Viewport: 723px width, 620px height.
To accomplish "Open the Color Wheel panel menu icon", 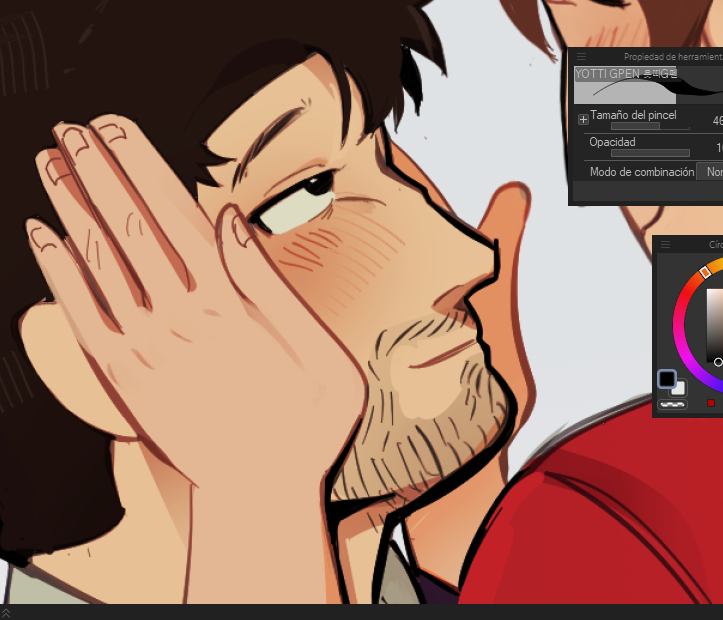I will click(x=665, y=245).
